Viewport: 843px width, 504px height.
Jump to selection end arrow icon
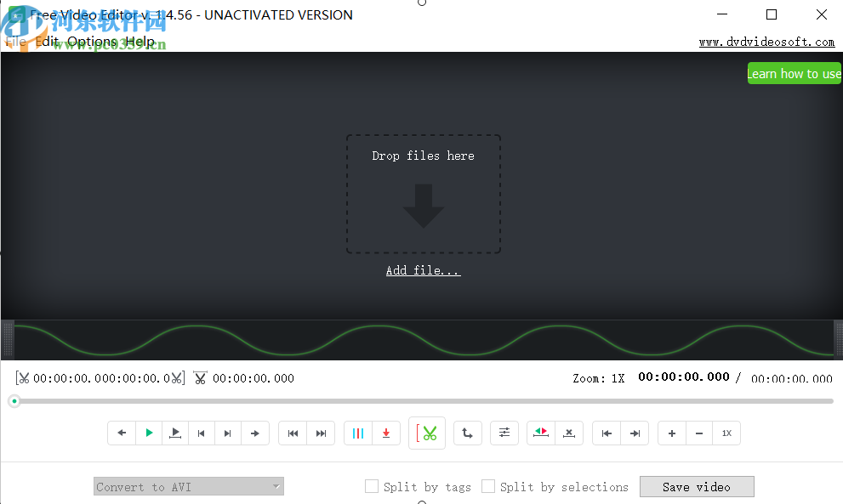tap(635, 433)
